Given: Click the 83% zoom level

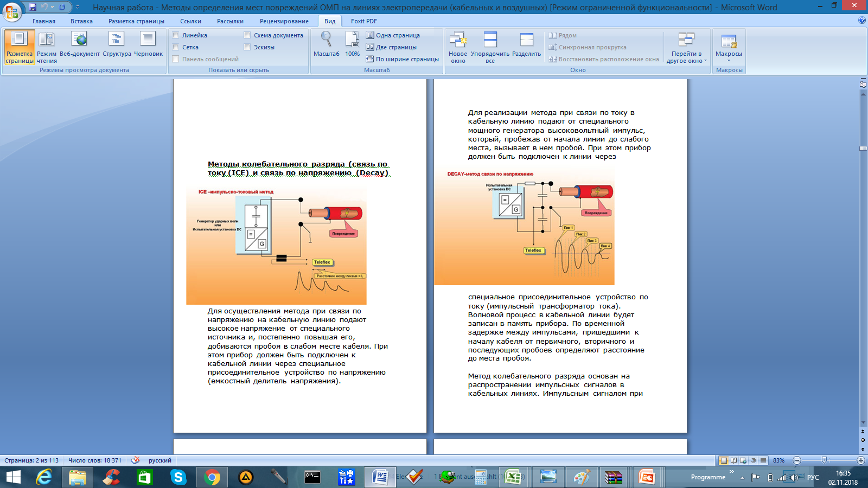Looking at the screenshot, I should 779,460.
